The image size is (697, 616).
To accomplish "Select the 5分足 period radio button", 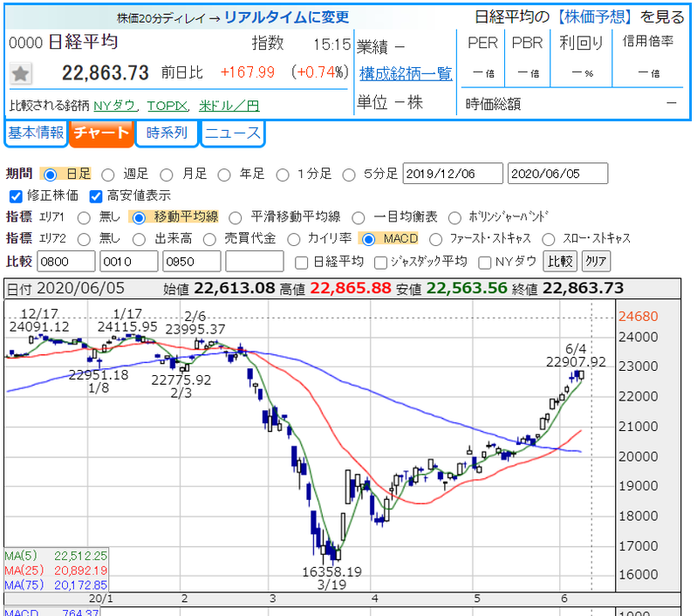I will (349, 175).
